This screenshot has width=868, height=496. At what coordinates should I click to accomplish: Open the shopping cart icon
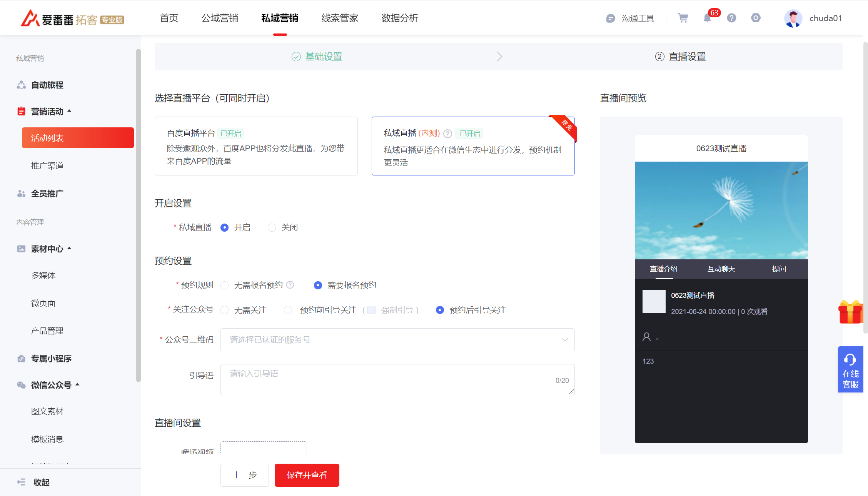click(683, 18)
